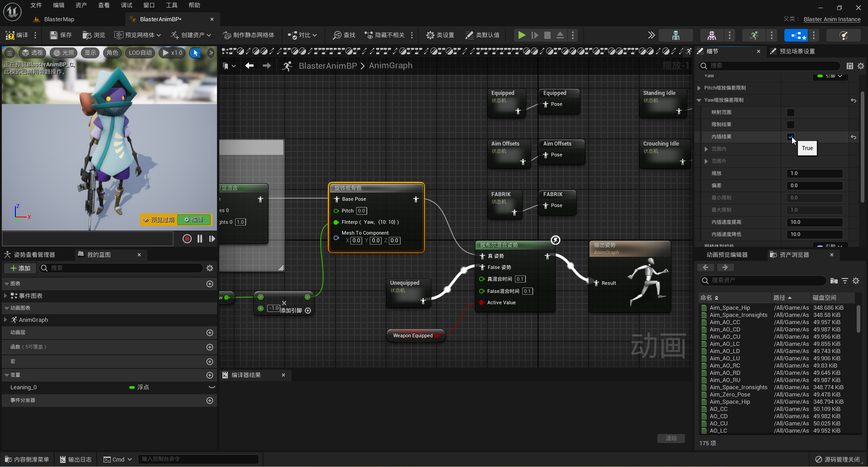Image resolution: width=868 pixels, height=467 pixels.
Task: Toggle the 限制结果 checkbox
Action: coord(791,125)
